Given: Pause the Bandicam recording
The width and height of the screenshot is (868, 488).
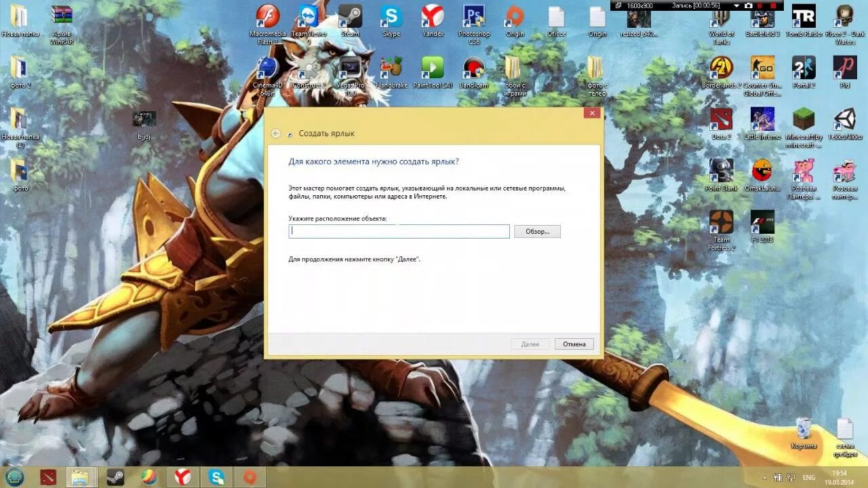Looking at the screenshot, I should [x=761, y=5].
